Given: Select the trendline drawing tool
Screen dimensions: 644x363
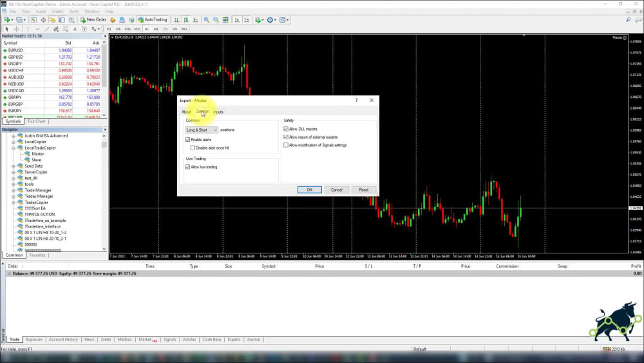Looking at the screenshot, I should 47,29.
